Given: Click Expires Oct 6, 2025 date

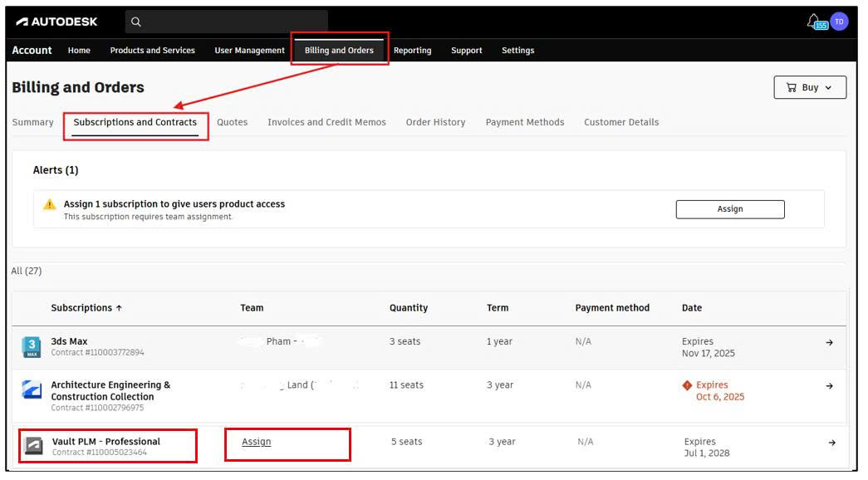Looking at the screenshot, I should [720, 391].
